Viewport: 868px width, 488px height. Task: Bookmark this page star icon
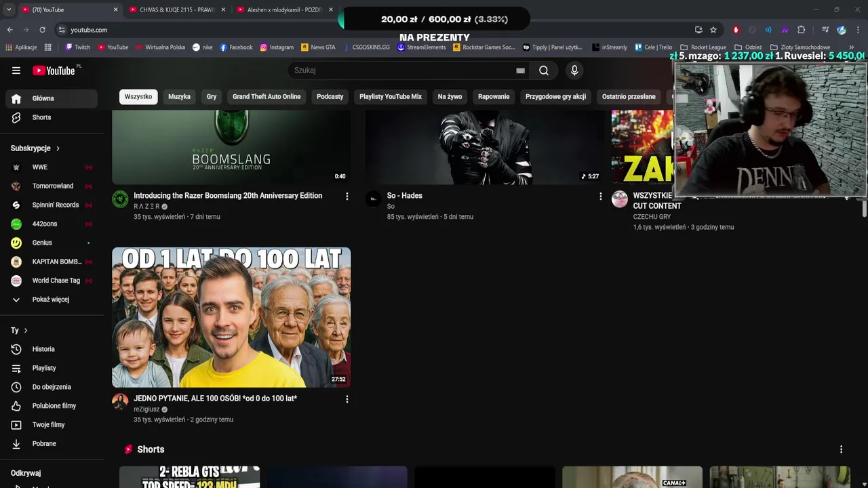713,30
